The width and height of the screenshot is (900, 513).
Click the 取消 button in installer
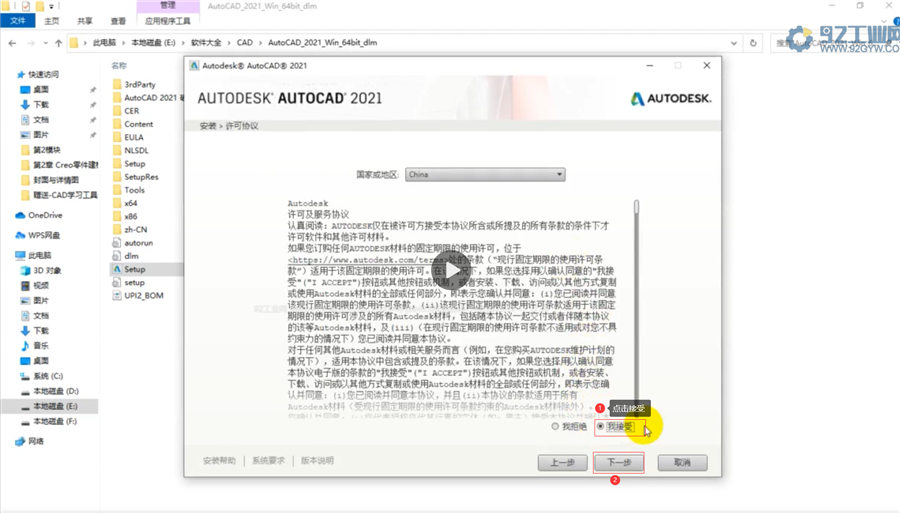point(682,463)
